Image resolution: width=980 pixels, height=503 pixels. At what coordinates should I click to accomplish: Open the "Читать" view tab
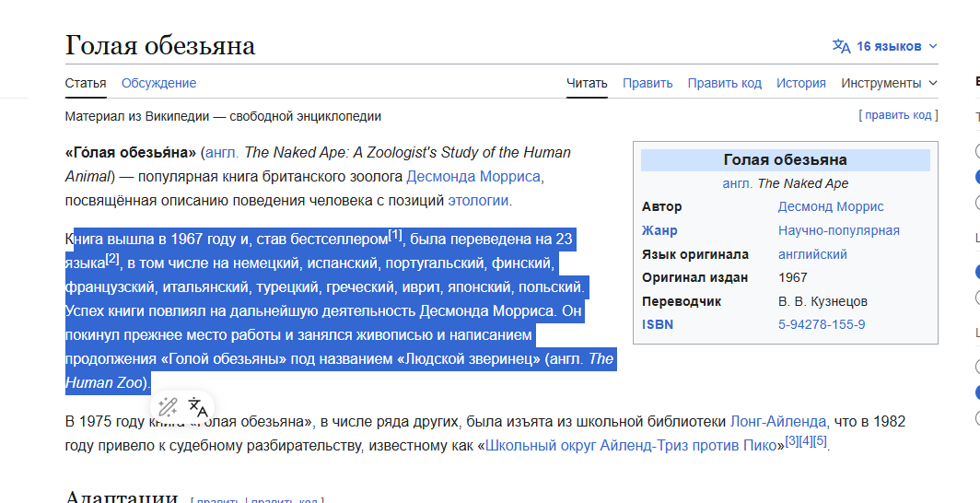click(x=587, y=83)
